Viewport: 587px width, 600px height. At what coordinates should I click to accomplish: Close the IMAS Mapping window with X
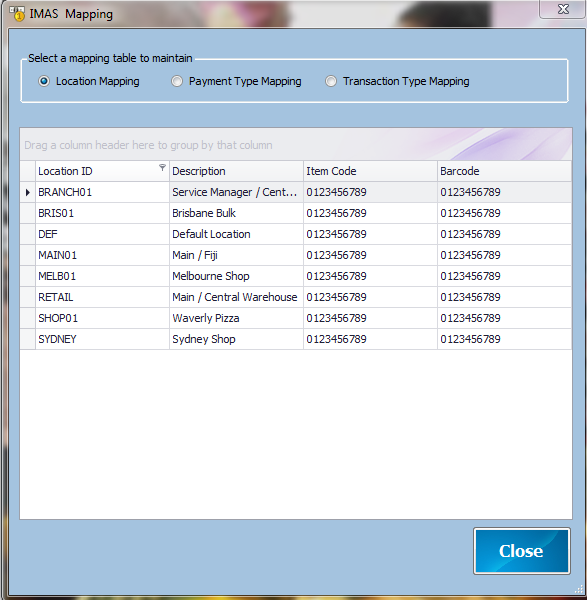(563, 9)
